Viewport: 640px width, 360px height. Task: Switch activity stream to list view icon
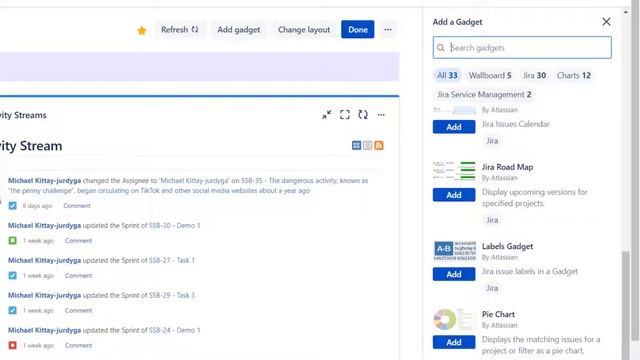click(368, 145)
